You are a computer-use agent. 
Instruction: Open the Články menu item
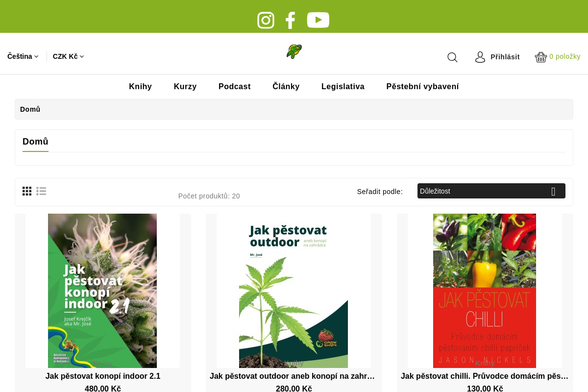coord(286,87)
